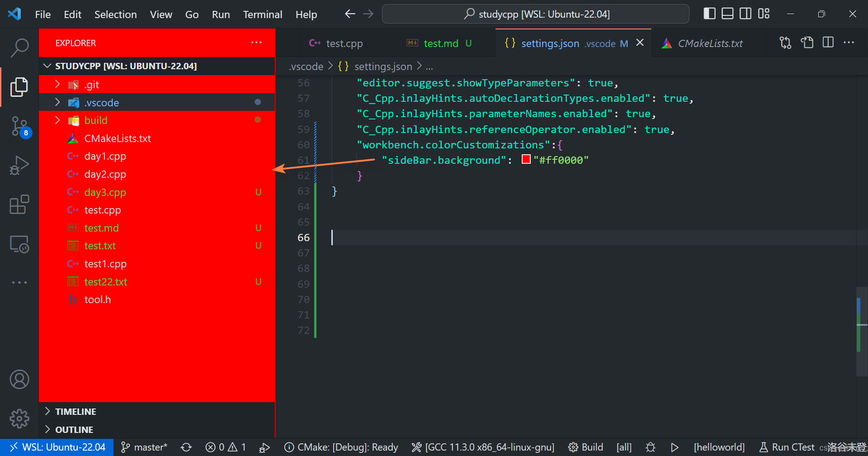The image size is (868, 456).
Task: Open the Help menu
Action: [x=306, y=14]
